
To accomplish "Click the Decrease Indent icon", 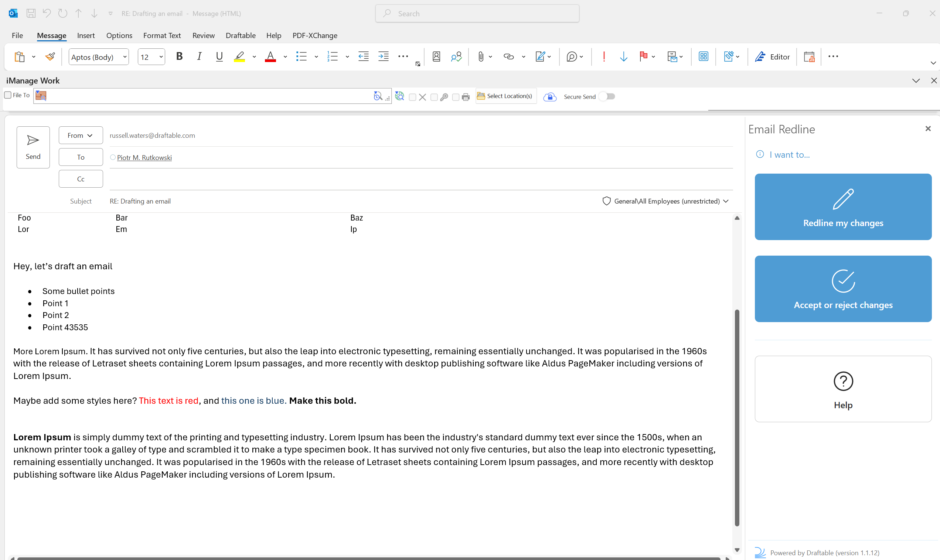I will [363, 57].
